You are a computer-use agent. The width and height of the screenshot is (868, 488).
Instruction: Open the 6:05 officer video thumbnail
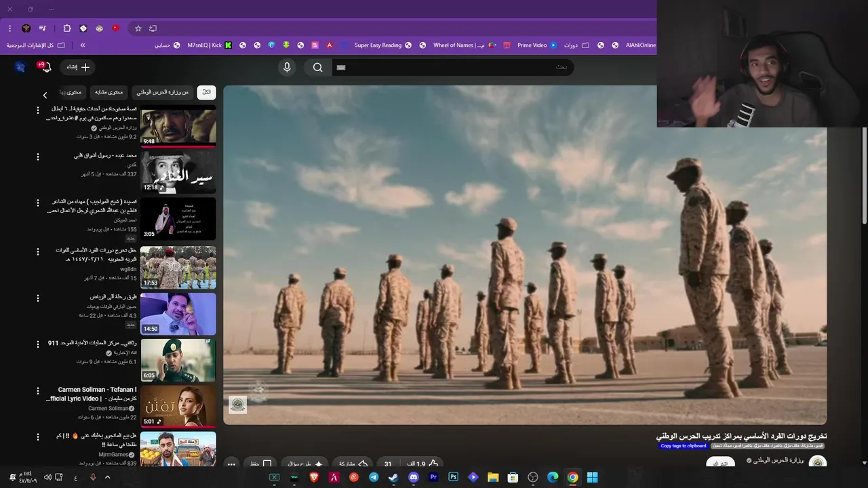tap(178, 361)
